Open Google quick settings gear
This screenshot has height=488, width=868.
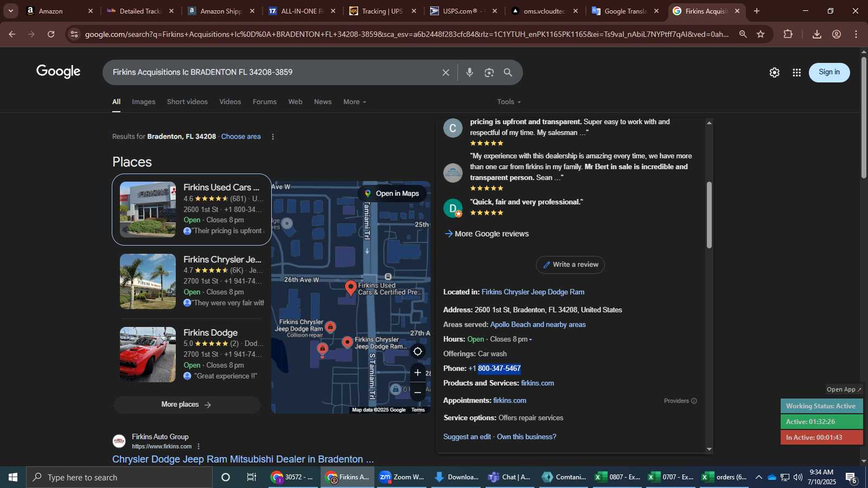point(775,73)
